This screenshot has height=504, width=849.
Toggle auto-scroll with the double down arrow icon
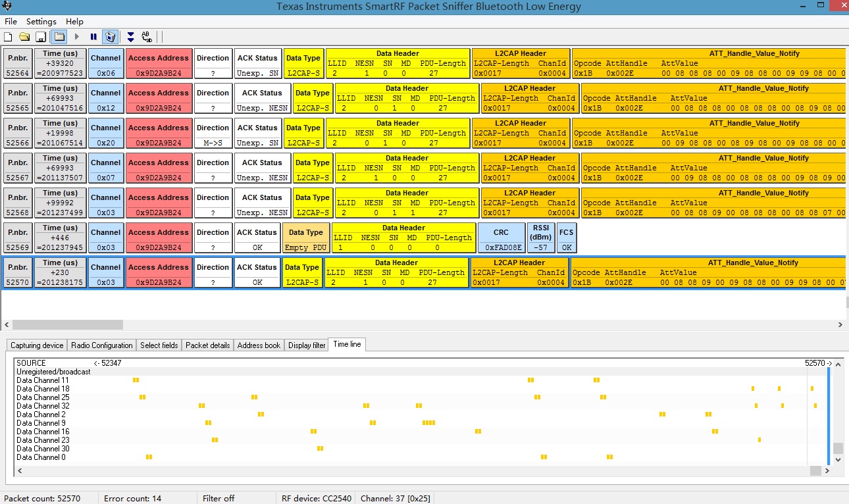pos(130,37)
